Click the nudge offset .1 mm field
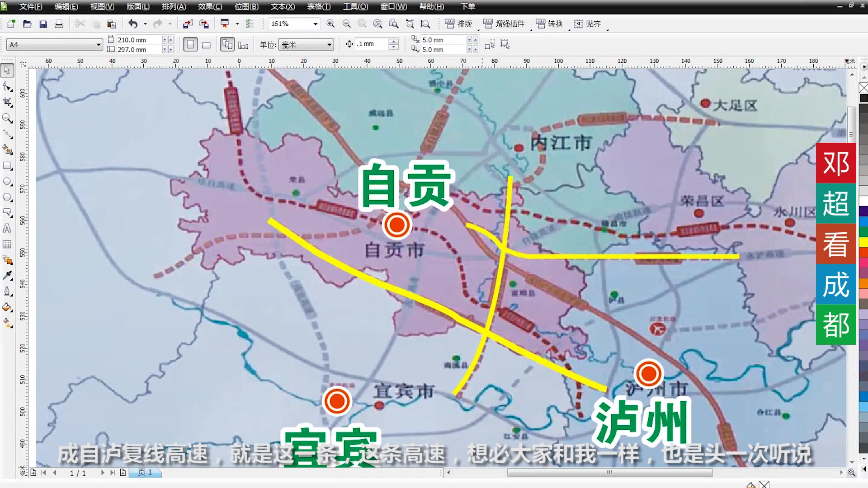 pos(372,44)
